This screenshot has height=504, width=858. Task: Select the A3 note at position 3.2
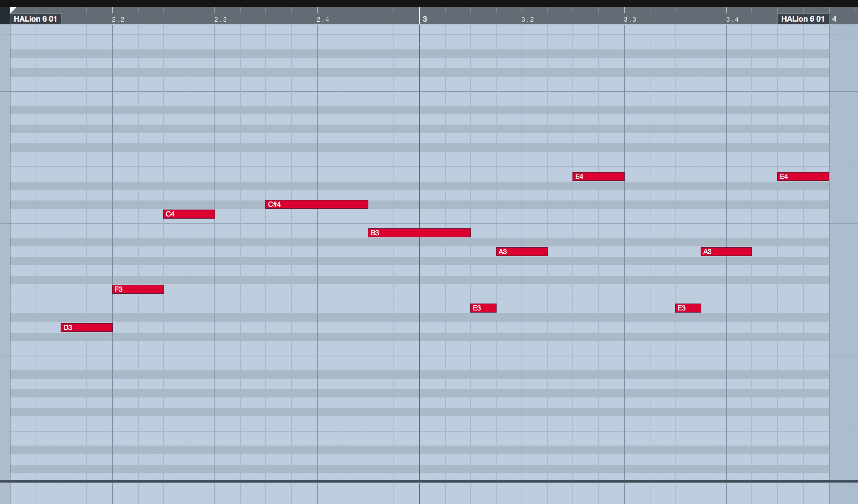pos(522,251)
